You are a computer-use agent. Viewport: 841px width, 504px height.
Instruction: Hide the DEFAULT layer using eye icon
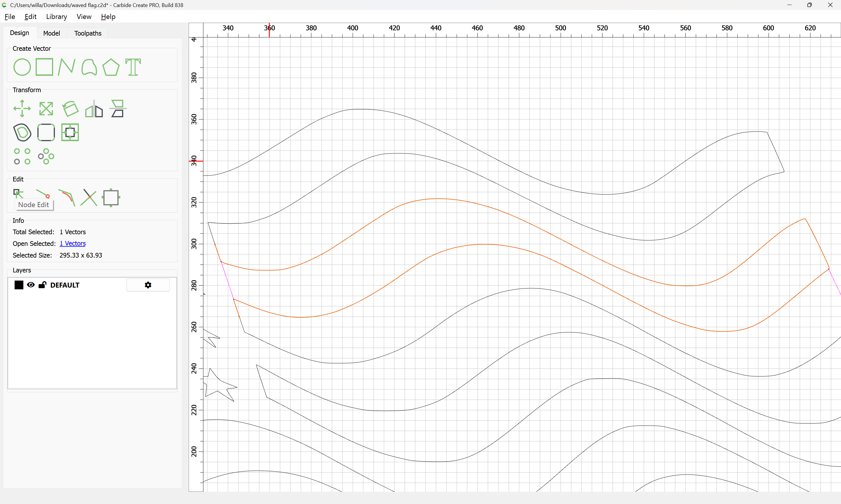click(x=31, y=285)
